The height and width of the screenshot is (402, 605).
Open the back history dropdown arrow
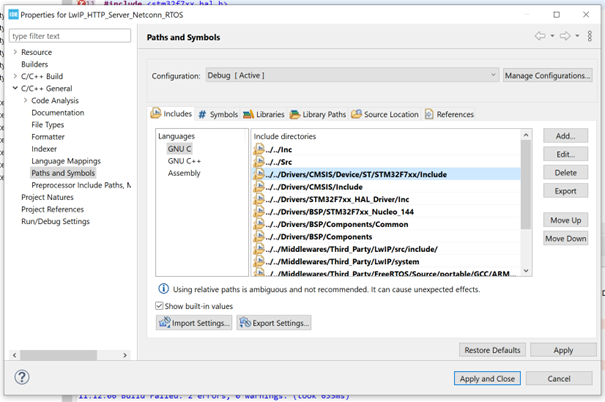(552, 36)
